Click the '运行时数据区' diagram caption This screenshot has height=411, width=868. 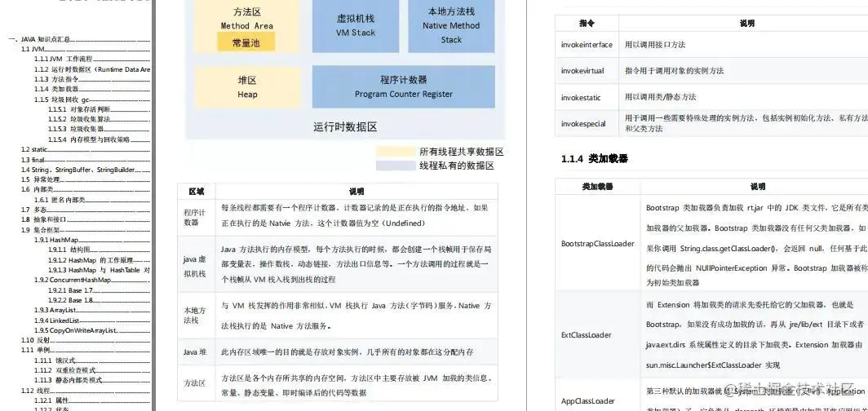345,126
